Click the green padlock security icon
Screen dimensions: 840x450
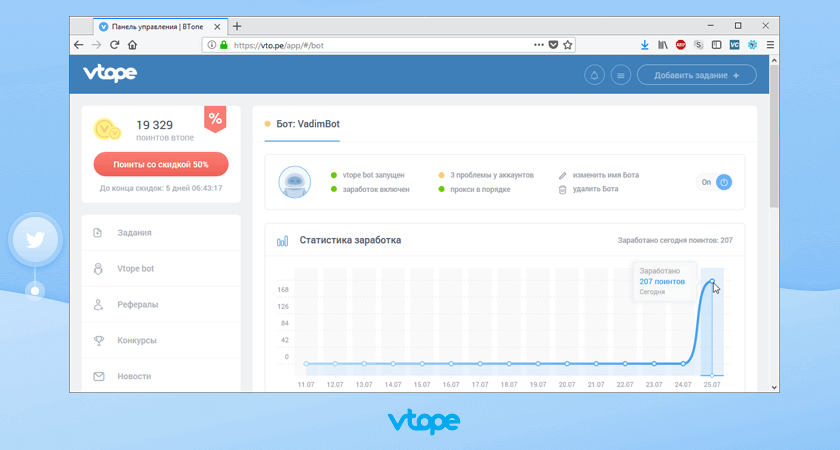[x=223, y=45]
